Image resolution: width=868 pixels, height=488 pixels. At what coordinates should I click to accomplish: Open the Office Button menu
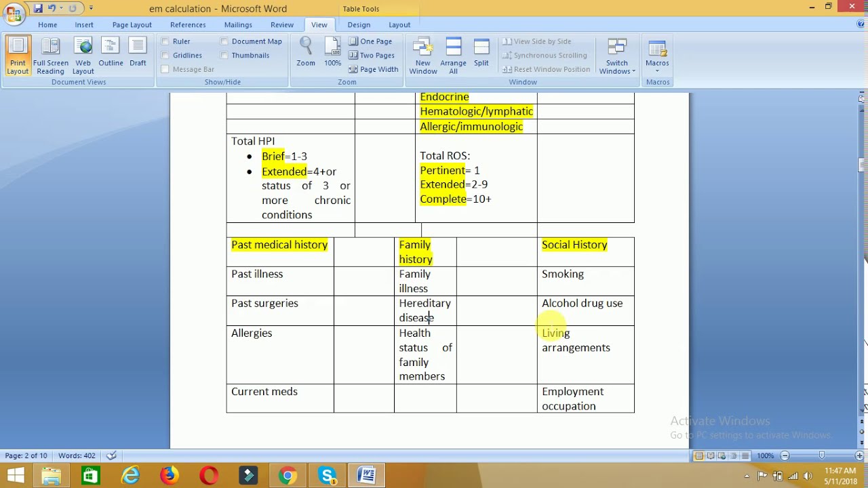[14, 14]
